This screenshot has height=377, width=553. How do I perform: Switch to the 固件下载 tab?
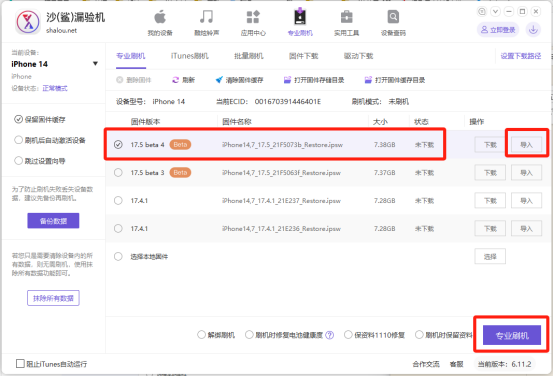coord(303,56)
